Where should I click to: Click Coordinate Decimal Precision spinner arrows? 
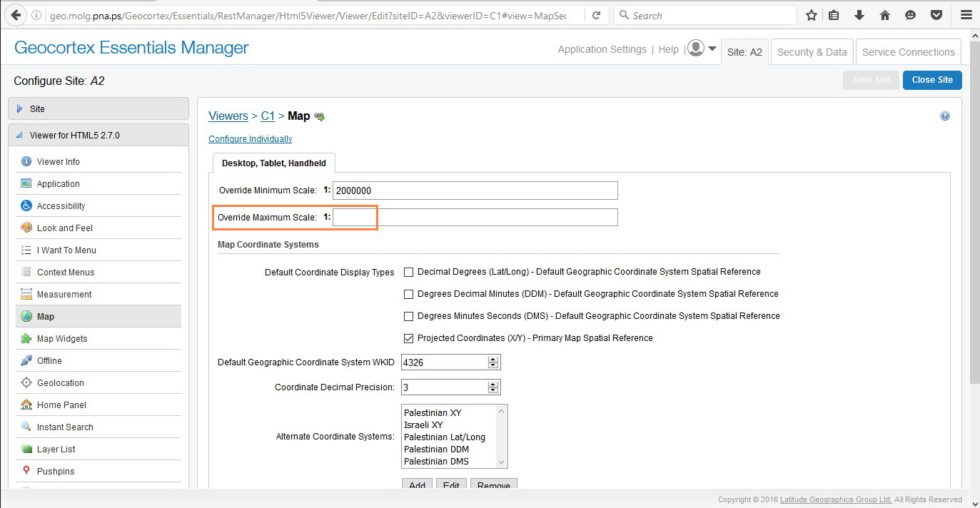[x=493, y=387]
